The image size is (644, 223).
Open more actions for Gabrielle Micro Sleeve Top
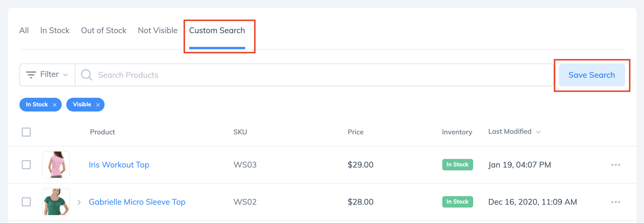pyautogui.click(x=615, y=202)
